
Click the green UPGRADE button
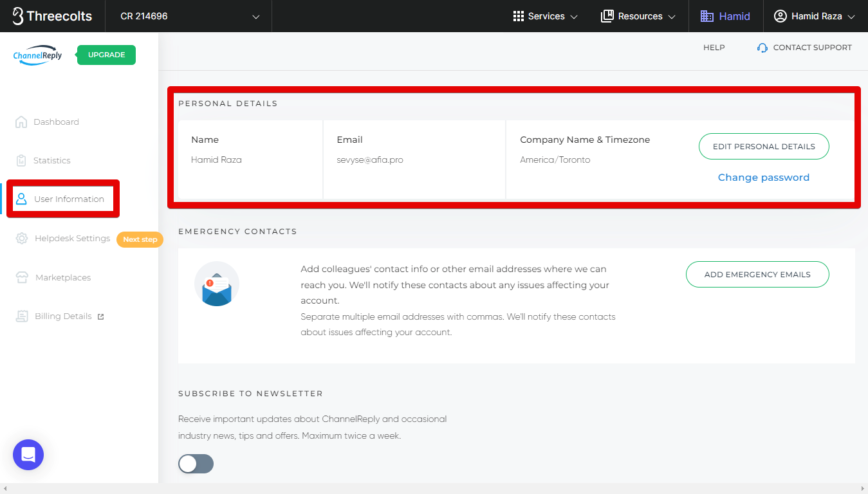click(106, 55)
